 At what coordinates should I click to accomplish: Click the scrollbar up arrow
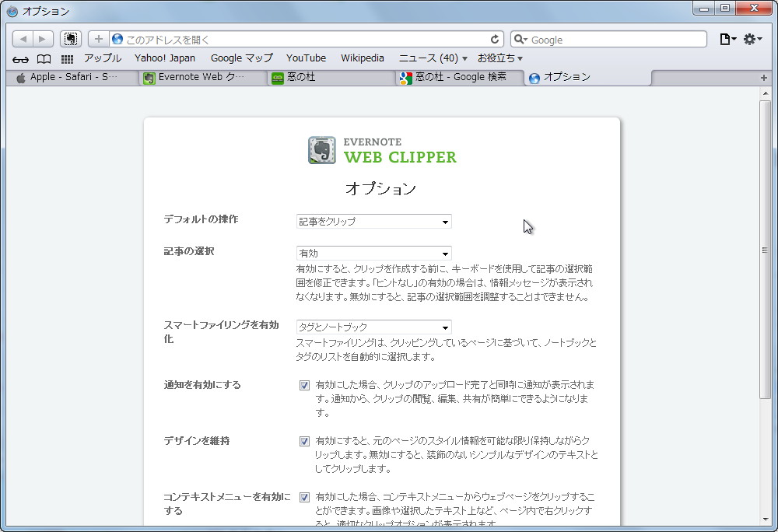coord(765,93)
